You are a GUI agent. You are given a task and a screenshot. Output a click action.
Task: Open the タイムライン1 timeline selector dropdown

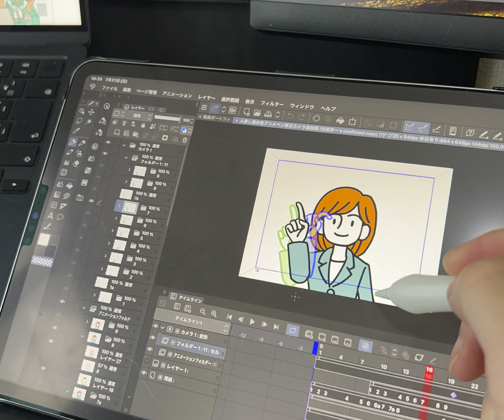point(192,321)
